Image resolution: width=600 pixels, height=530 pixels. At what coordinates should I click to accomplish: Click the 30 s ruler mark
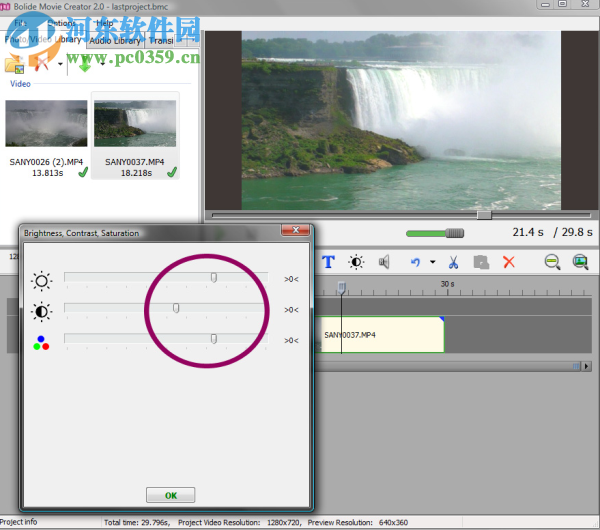[447, 284]
